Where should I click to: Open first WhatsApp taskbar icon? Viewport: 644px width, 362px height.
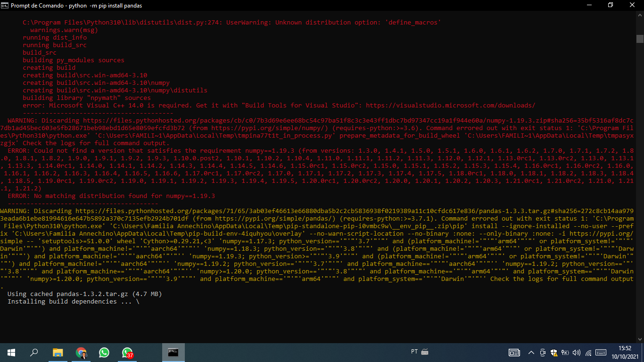[104, 352]
